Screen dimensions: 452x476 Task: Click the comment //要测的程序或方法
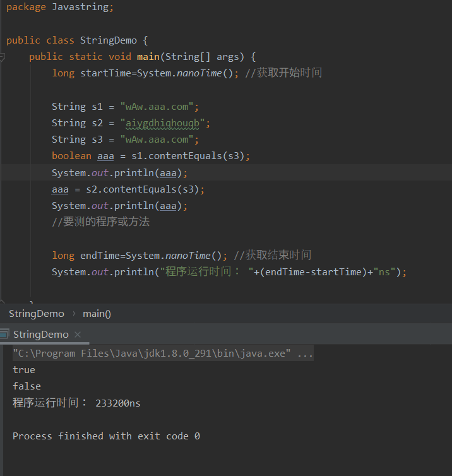click(x=101, y=222)
